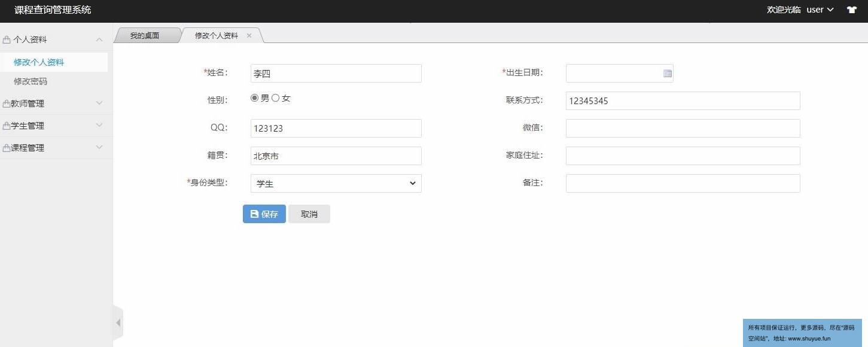
Task: Collapse the 个人资料 menu chevron
Action: [x=99, y=39]
